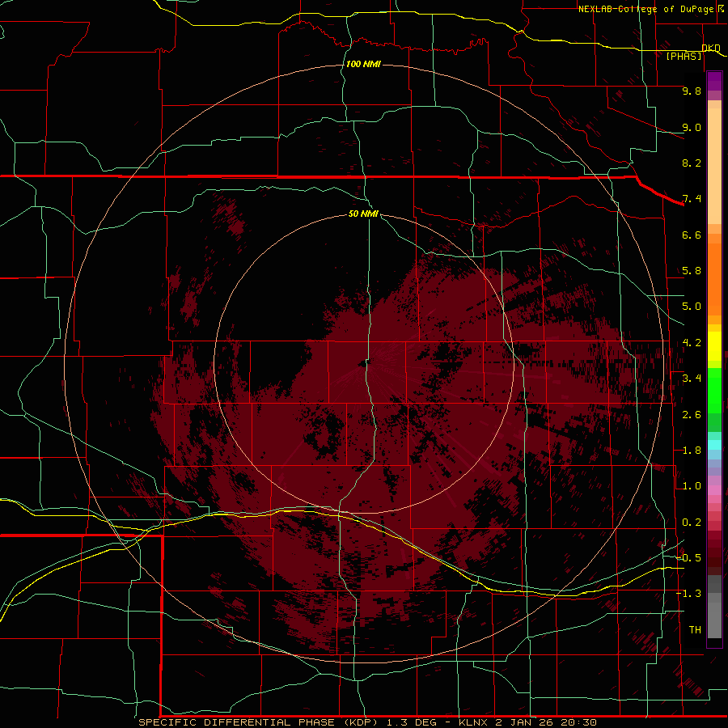Click the 8.2 legend value

(692, 163)
